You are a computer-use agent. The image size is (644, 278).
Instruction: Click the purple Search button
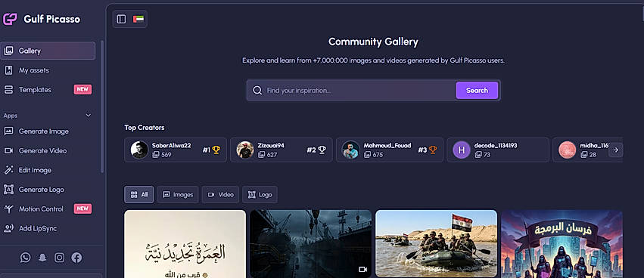477,90
